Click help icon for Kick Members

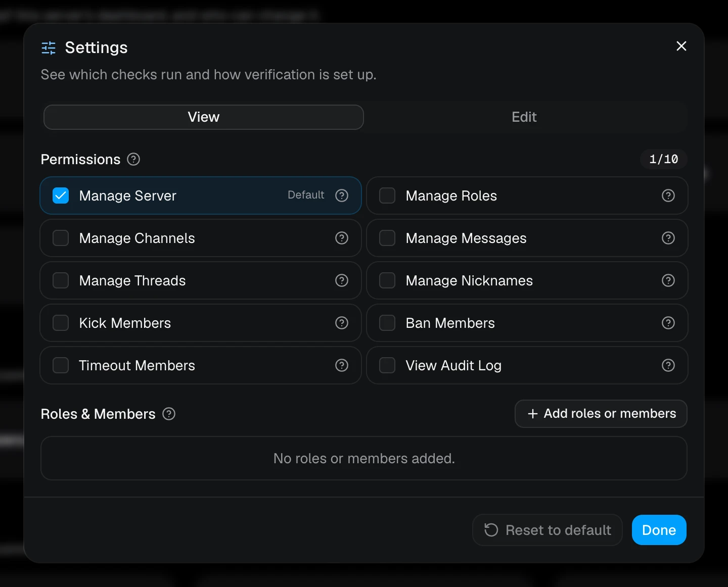coord(342,323)
